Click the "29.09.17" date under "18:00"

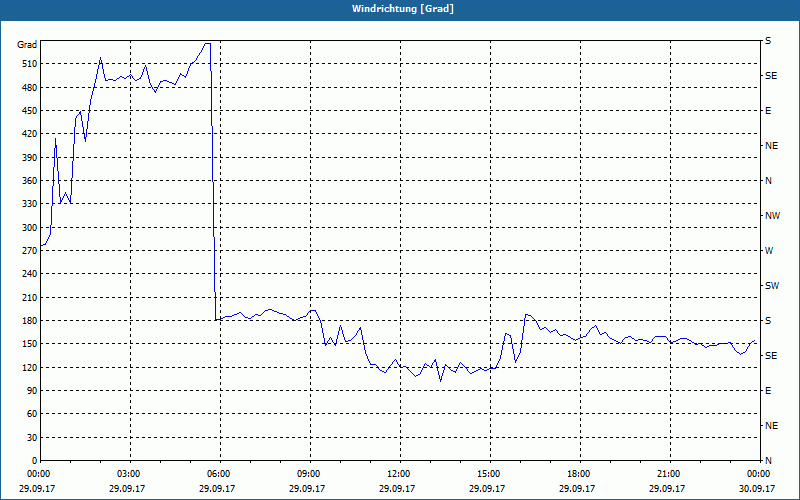click(x=577, y=488)
